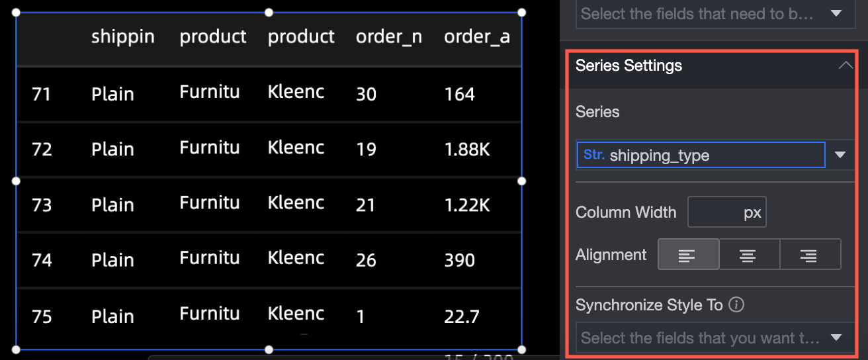Screen dimensions: 868x360
Task: Click the right-middle resize handle of table
Action: point(521,181)
